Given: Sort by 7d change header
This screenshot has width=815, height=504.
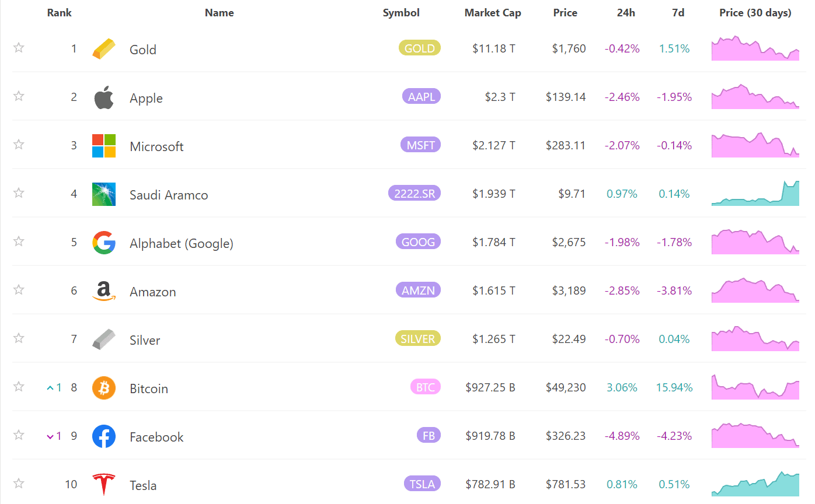Looking at the screenshot, I should tap(678, 13).
